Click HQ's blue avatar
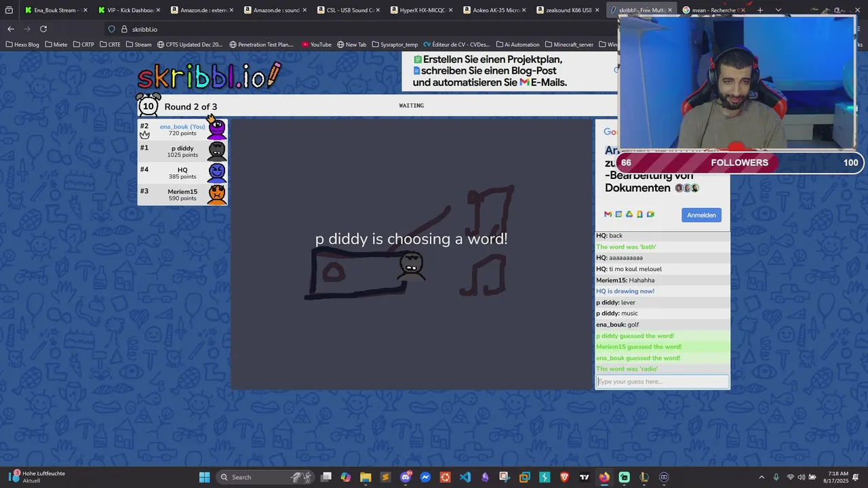Image resolution: width=868 pixels, height=488 pixels. click(x=217, y=173)
